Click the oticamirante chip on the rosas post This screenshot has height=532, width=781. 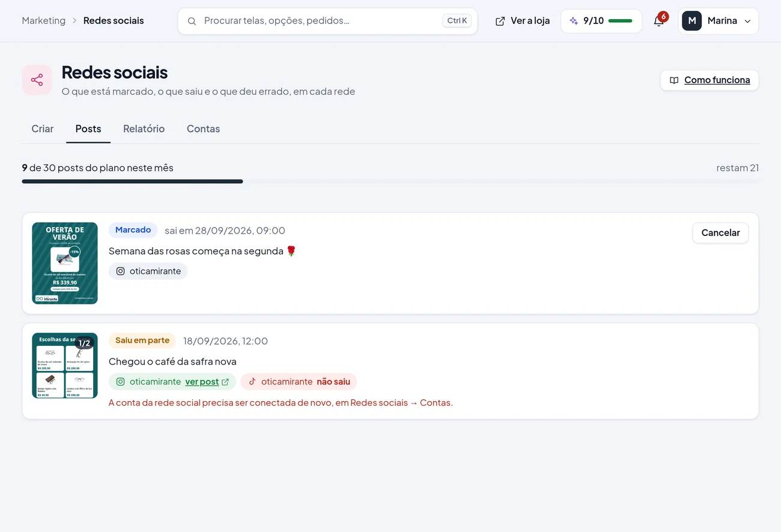click(148, 271)
